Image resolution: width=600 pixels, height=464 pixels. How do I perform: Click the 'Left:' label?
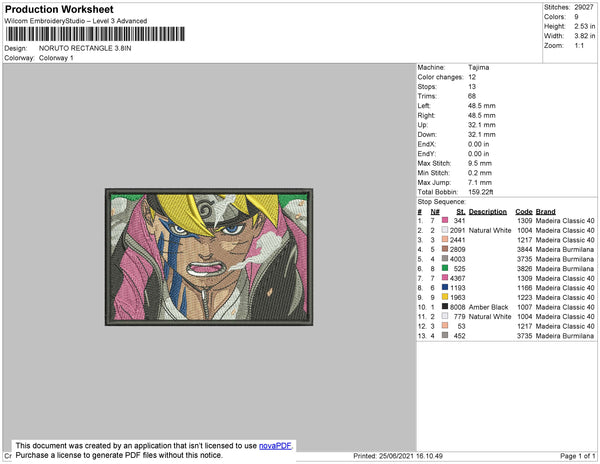point(424,106)
